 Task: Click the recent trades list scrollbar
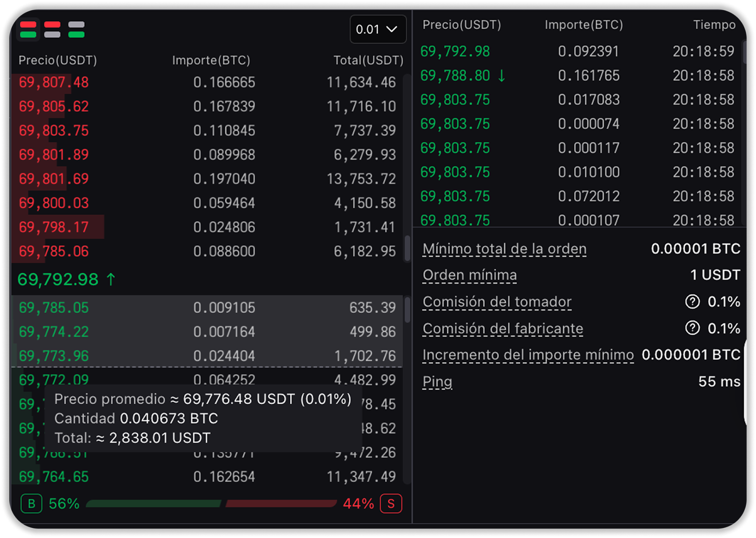click(744, 53)
